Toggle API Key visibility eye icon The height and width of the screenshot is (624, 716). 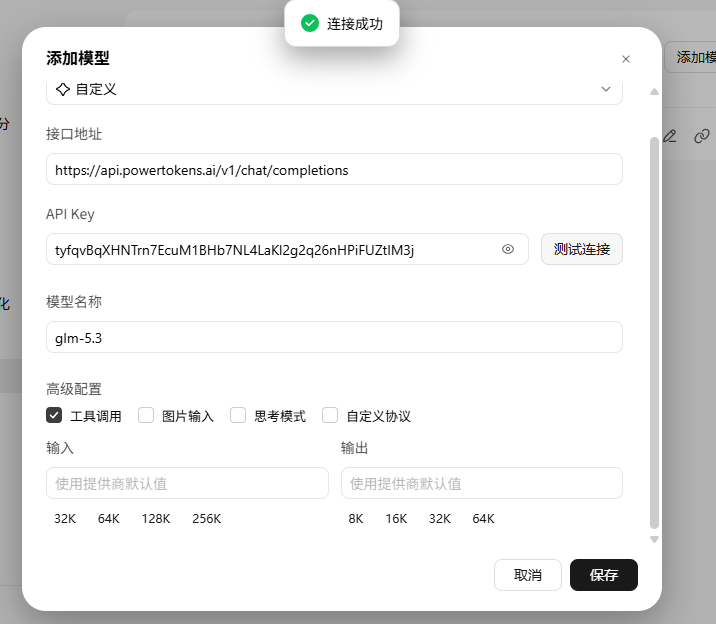coord(508,249)
